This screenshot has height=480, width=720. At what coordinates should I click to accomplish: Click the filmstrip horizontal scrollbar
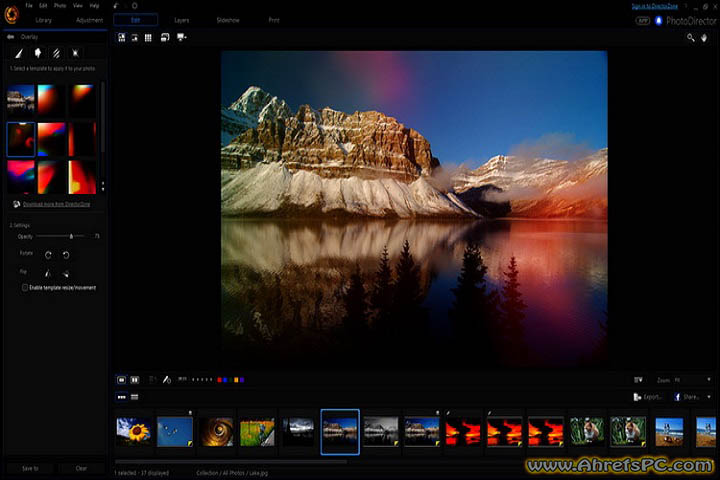pos(231,462)
